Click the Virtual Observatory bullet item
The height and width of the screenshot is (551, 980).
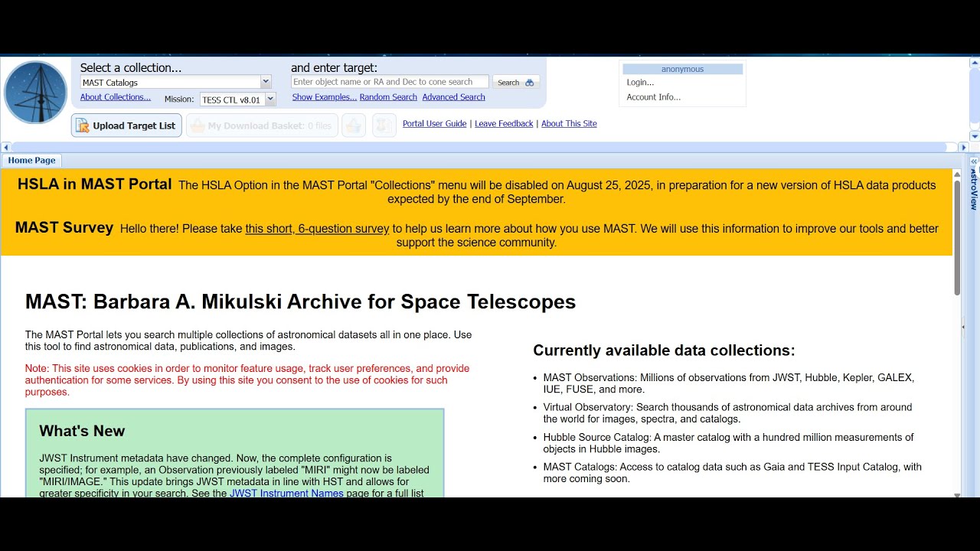pos(728,413)
